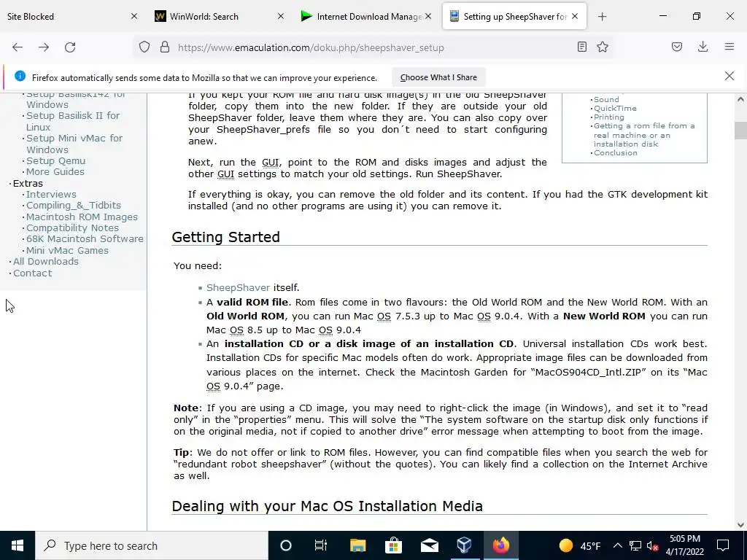Jump to Getting a rom file section
Viewport: 747px width, 560px height.
pyautogui.click(x=644, y=135)
